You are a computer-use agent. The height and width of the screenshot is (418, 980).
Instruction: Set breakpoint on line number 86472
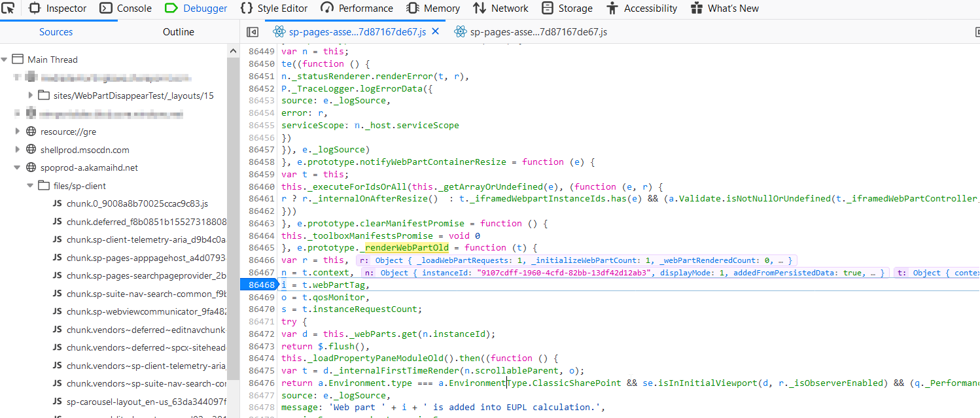(x=261, y=334)
